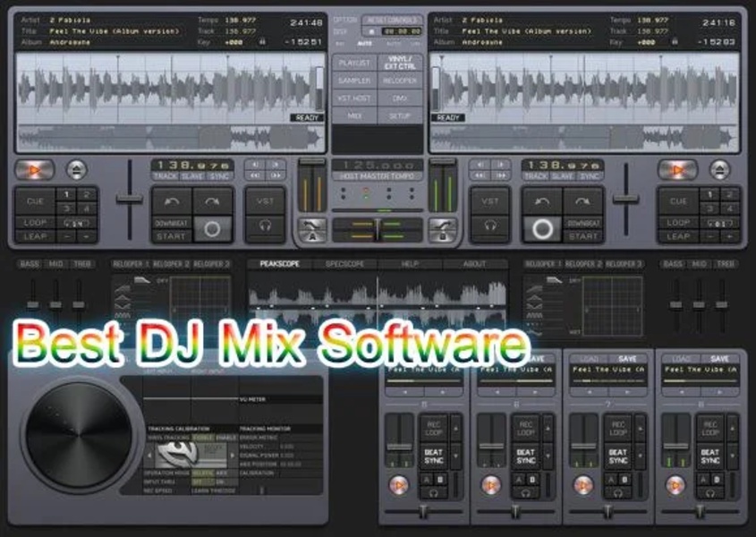This screenshot has width=756, height=537.
Task: Toggle BEAT SYNC on sampler slot 7
Action: 618,456
